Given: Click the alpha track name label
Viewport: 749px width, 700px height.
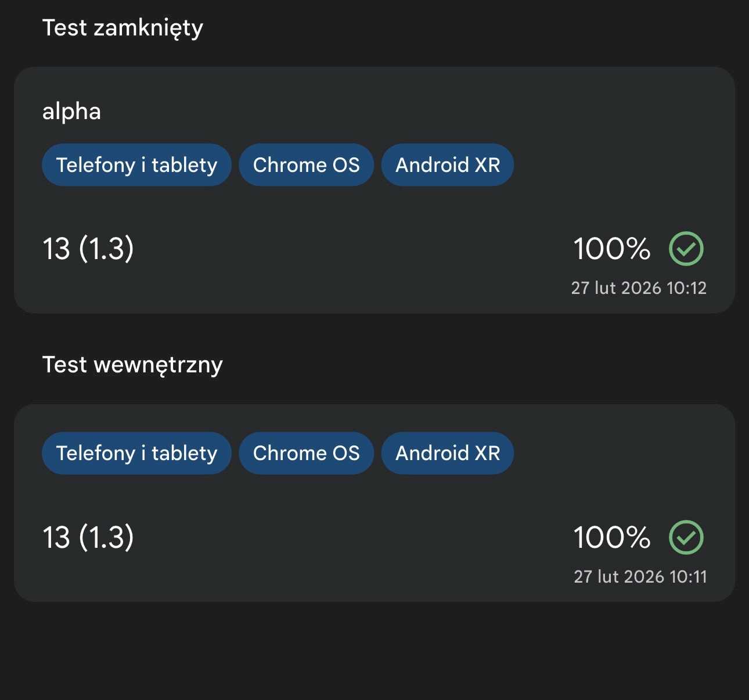Looking at the screenshot, I should tap(71, 112).
